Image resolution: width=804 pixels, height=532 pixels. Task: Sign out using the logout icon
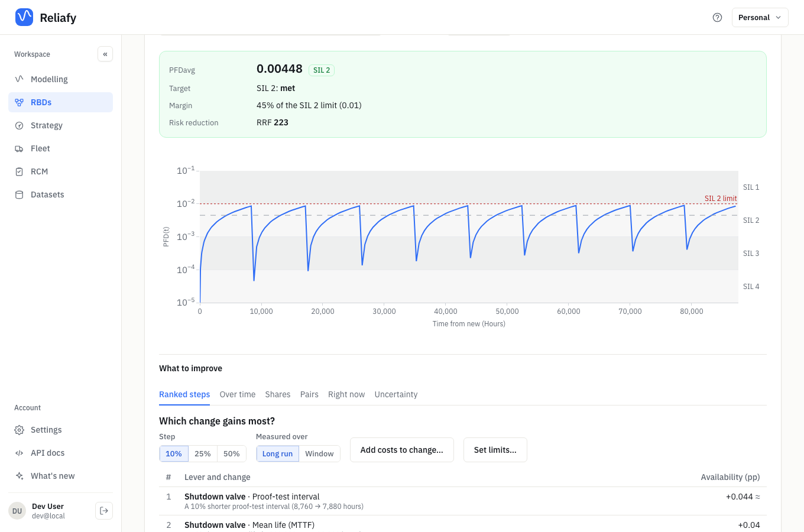(104, 511)
